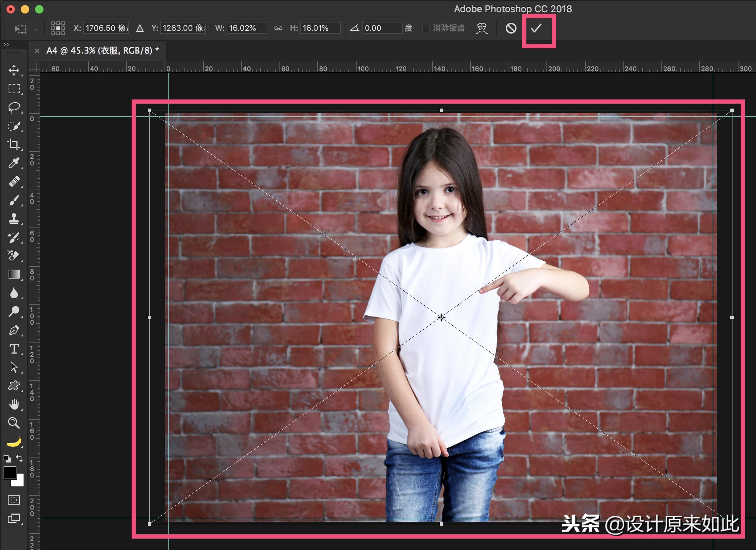Swap foreground and background colors

pyautogui.click(x=19, y=458)
